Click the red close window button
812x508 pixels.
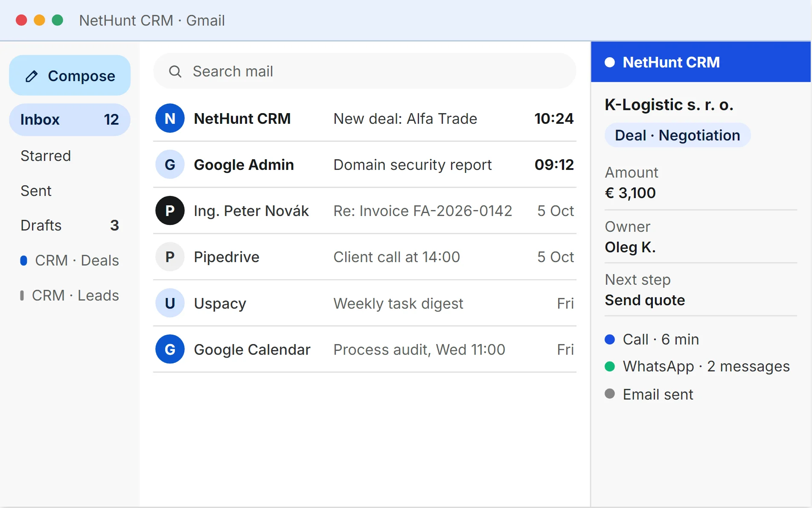point(21,20)
